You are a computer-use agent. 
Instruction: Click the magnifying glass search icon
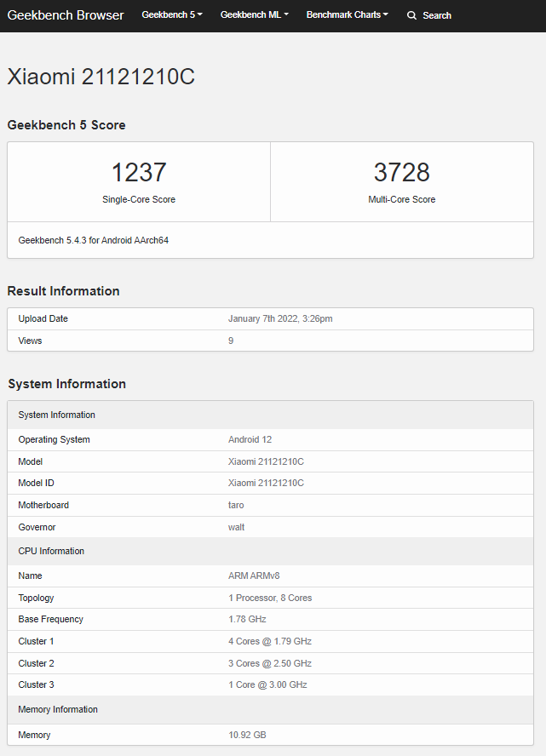pos(411,15)
